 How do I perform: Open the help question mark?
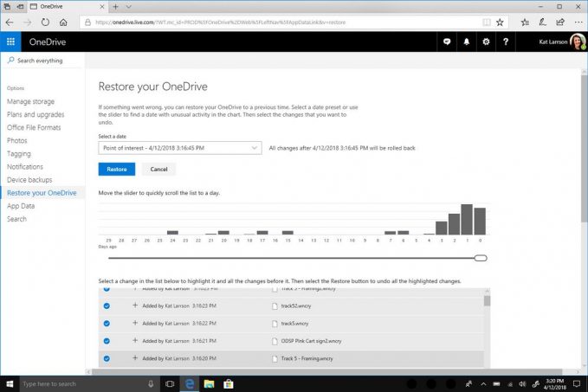506,42
